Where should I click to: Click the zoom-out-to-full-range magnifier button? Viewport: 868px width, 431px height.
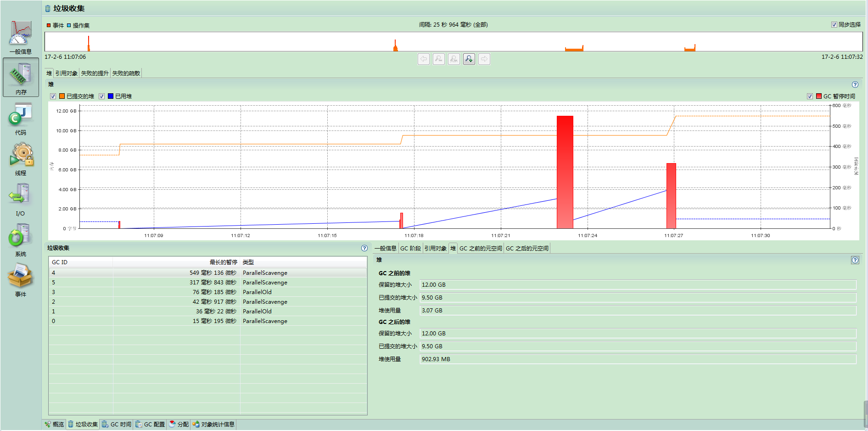(454, 59)
